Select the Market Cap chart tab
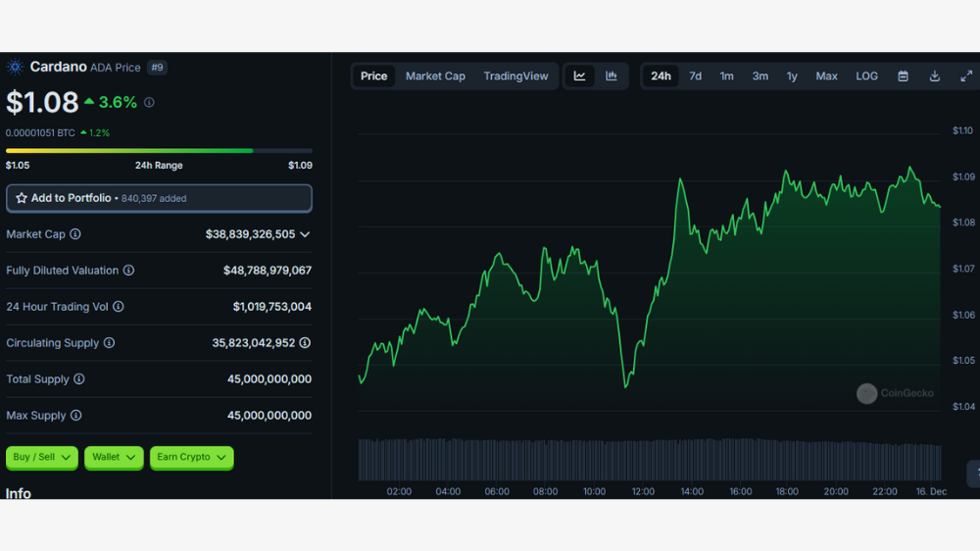The height and width of the screenshot is (551, 980). 436,76
